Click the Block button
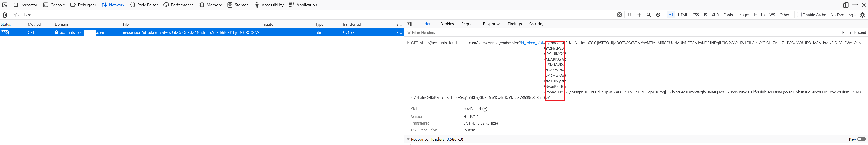Viewport: 868px width, 145px height. tap(846, 33)
